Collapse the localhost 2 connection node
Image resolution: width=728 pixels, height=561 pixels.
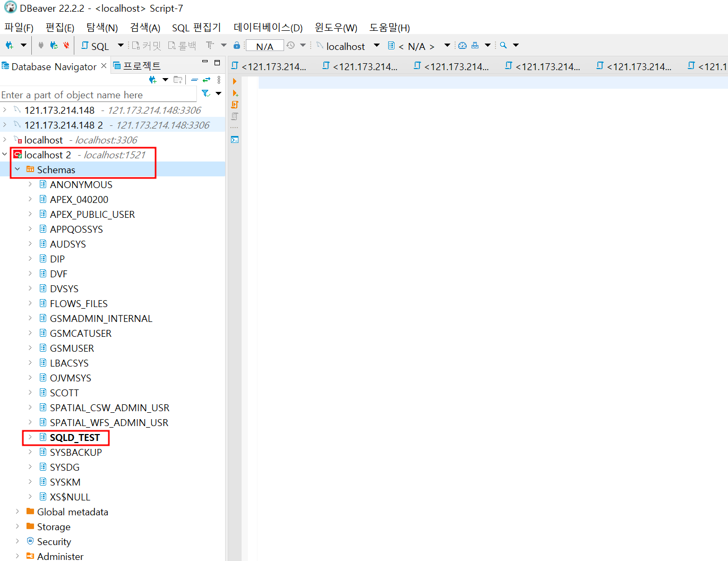5,155
